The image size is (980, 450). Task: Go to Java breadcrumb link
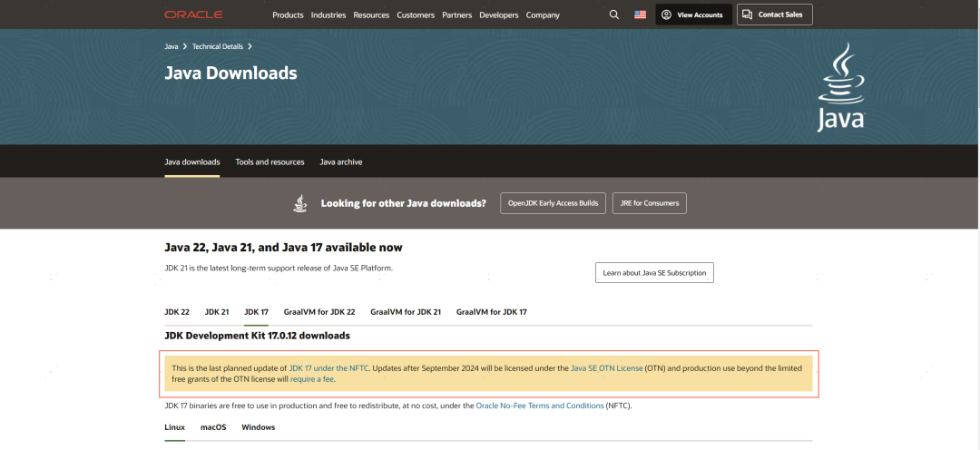[171, 46]
